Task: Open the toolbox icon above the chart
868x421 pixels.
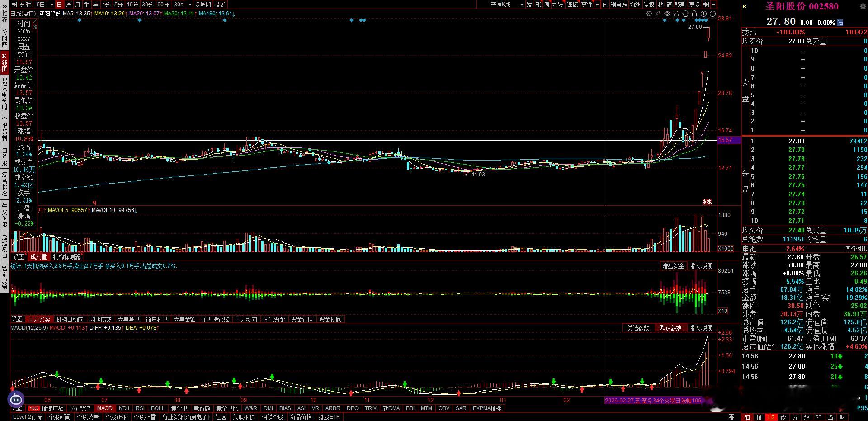Action: pos(676,14)
